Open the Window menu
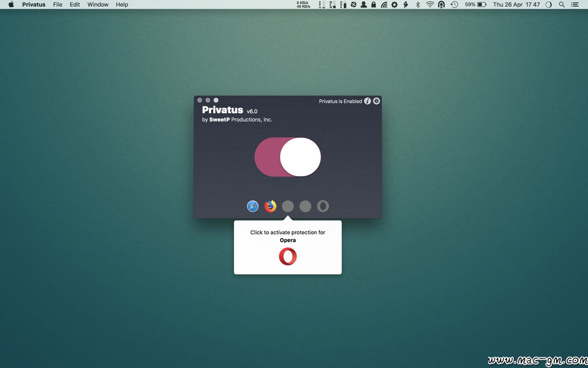Screen dimensions: 588x368 point(98,4)
